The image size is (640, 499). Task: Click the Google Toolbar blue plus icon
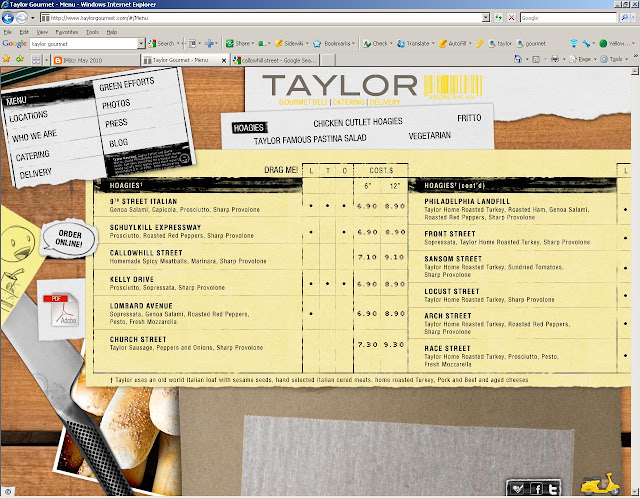(210, 43)
